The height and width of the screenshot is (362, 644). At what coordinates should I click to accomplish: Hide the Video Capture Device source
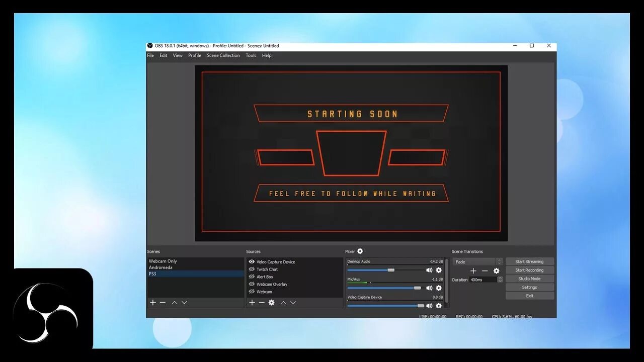252,262
